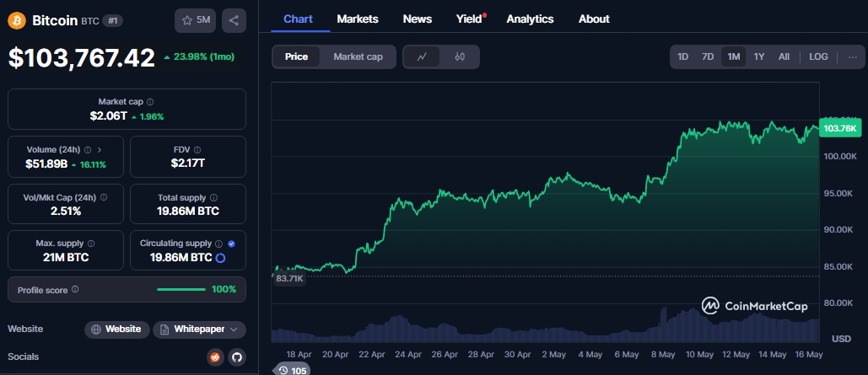The image size is (868, 375).
Task: Click Circulating supply info icon
Action: 219,244
